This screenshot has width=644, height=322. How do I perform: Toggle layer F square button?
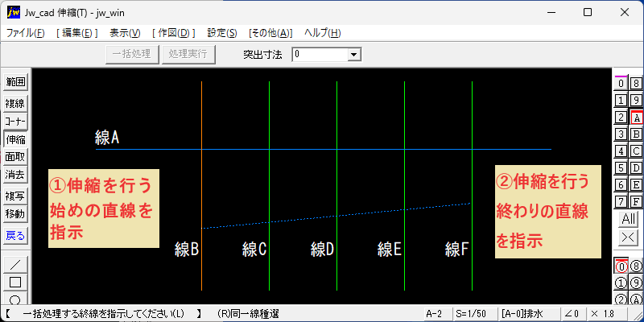click(636, 202)
